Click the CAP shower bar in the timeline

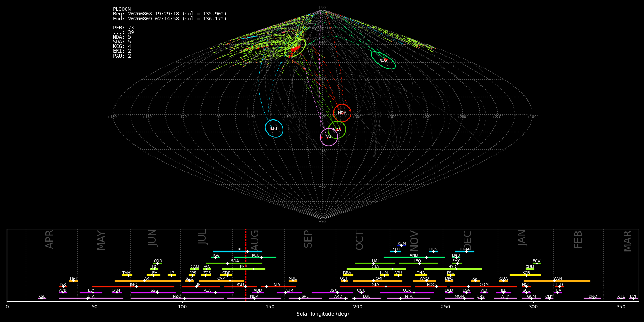tap(222, 281)
